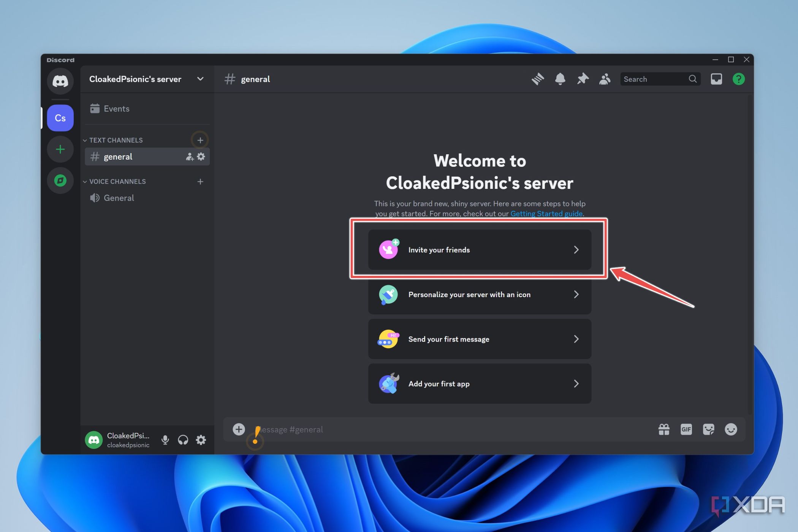This screenshot has width=798, height=532.
Task: Open the Events section
Action: click(x=116, y=108)
